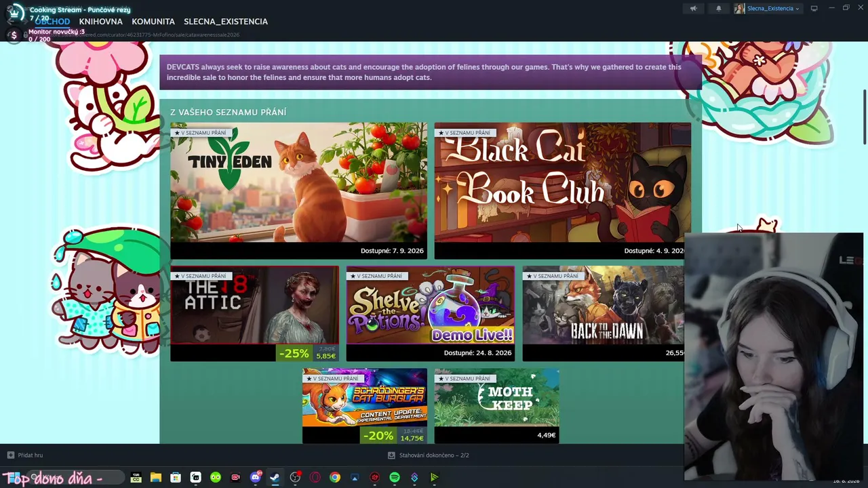Open the red circular app taskbar icon
This screenshot has height=488, width=868.
[x=374, y=477]
